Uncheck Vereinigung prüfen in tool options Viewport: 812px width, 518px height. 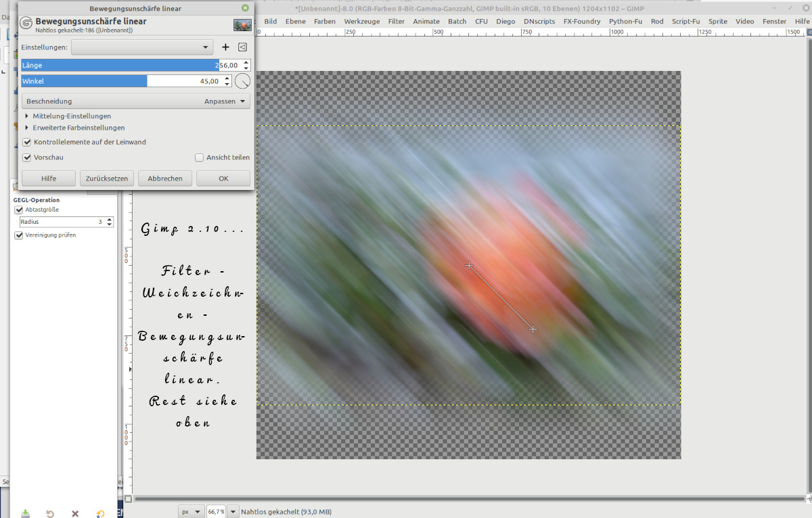coord(19,235)
